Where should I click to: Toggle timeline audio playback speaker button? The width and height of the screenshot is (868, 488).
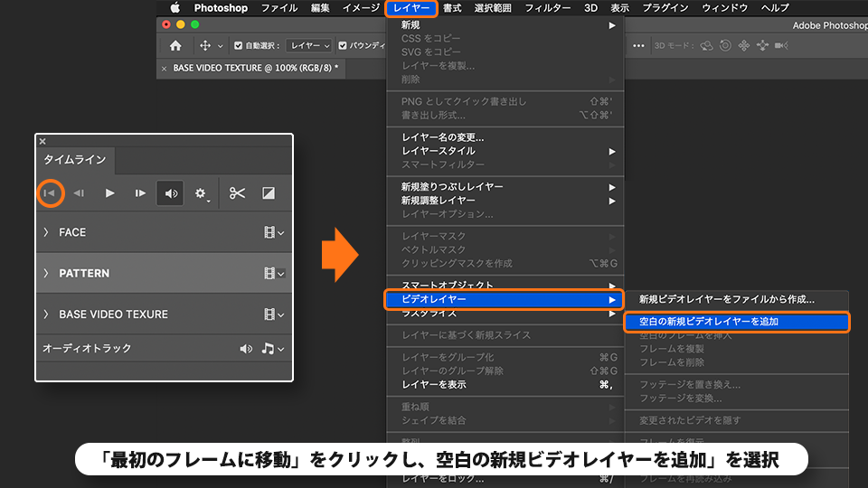click(171, 193)
